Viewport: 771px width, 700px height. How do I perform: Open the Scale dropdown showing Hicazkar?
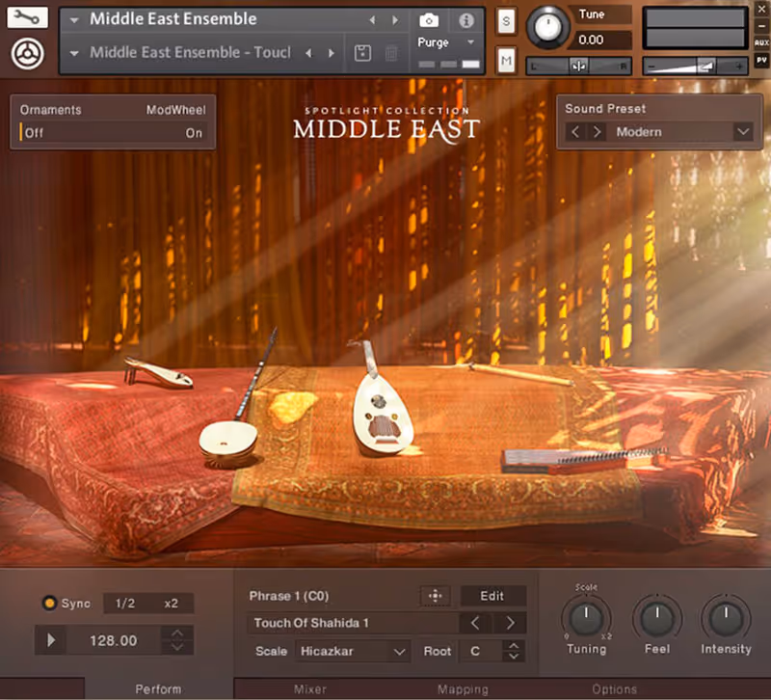coord(352,652)
